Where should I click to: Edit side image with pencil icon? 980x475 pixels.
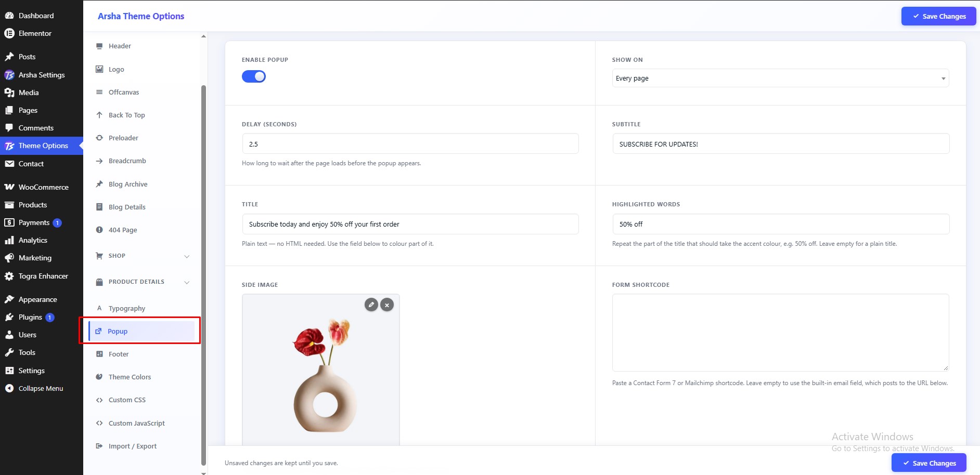coord(371,305)
